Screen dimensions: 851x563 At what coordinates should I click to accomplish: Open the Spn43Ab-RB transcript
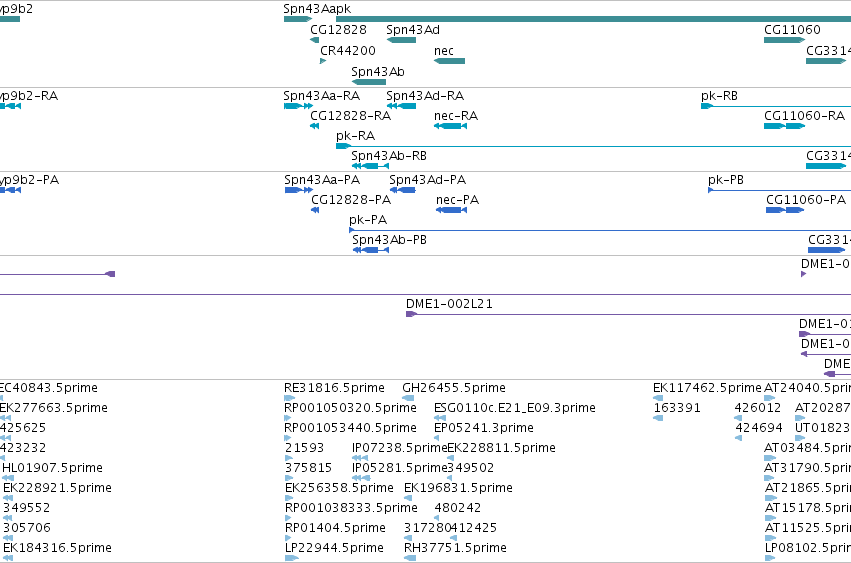click(370, 166)
